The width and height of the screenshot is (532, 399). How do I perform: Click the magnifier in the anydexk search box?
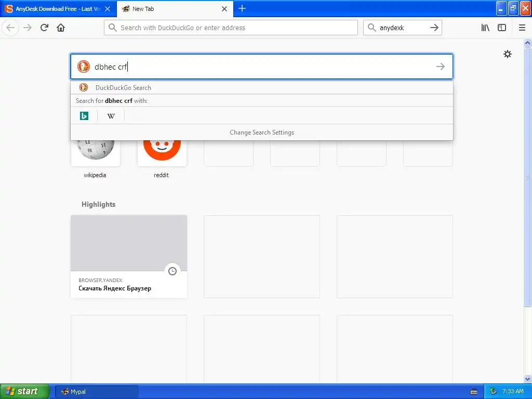pyautogui.click(x=372, y=28)
